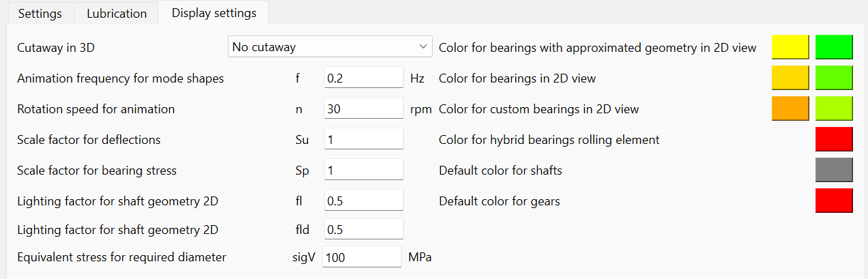Change the red default gear color
This screenshot has width=868, height=279.
(834, 201)
